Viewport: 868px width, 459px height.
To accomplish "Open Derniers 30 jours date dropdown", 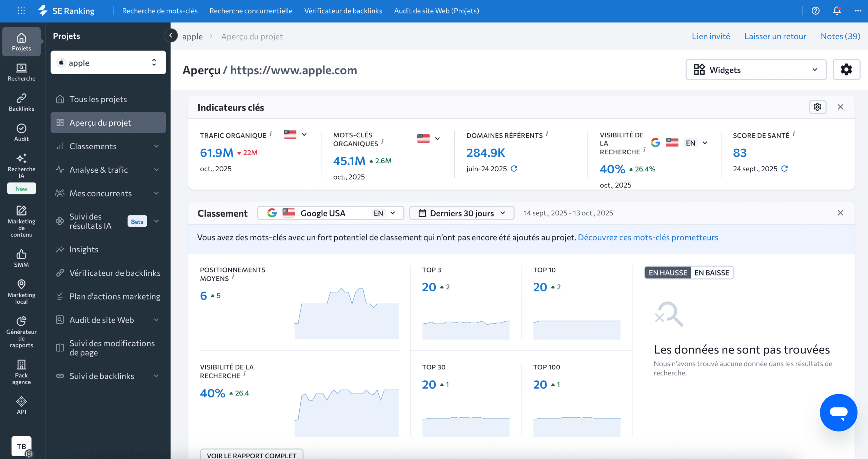I will point(461,213).
